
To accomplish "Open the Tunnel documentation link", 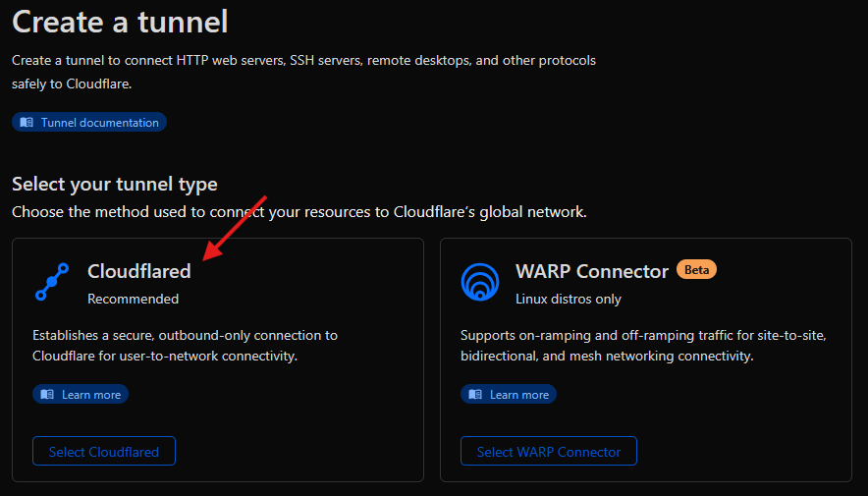I will (x=89, y=123).
